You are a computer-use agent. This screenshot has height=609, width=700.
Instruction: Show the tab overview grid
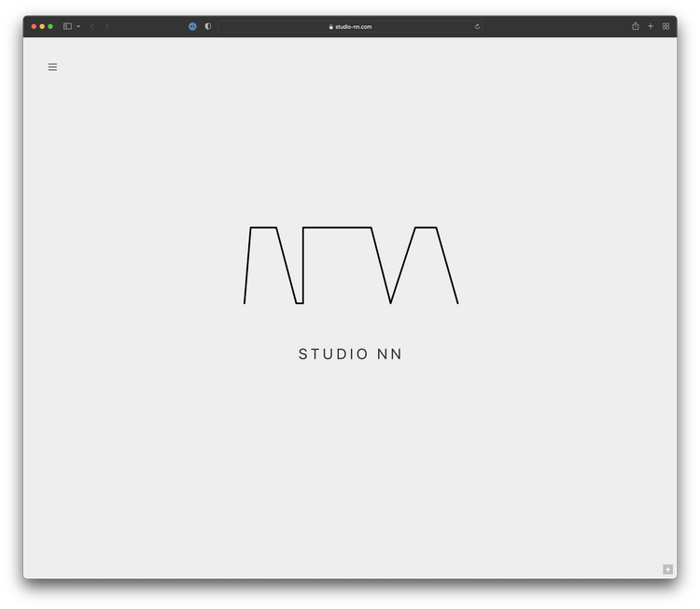[x=665, y=26]
